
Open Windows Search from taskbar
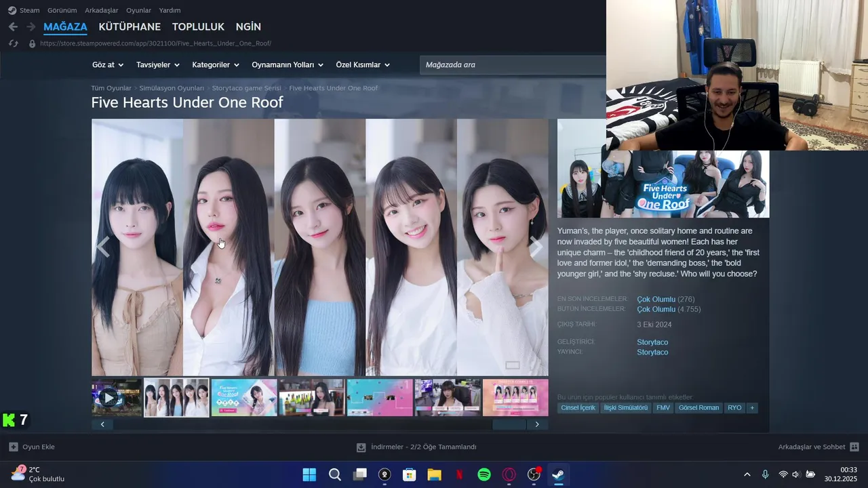[x=334, y=474]
